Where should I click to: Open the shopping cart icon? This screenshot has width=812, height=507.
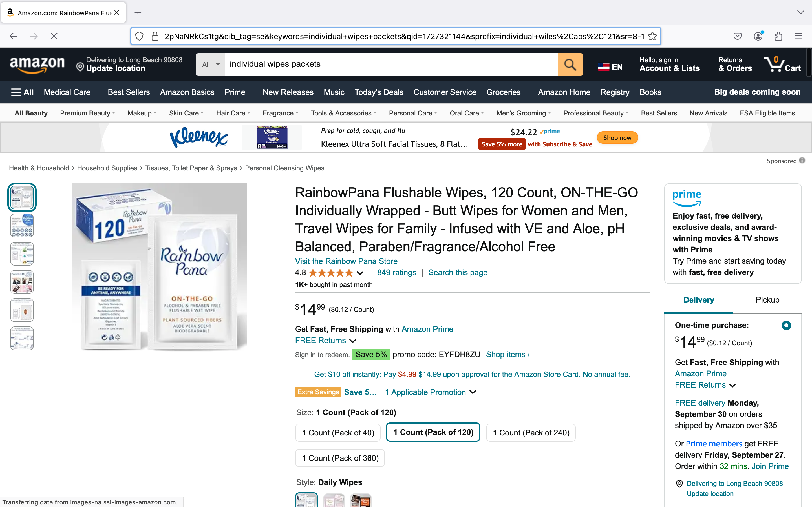(x=782, y=65)
